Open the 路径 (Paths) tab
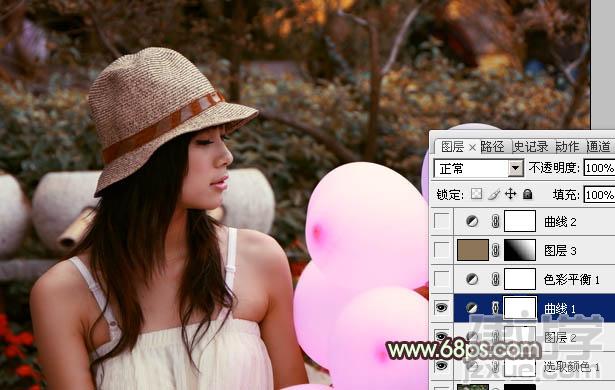This screenshot has height=390, width=615. coord(492,147)
